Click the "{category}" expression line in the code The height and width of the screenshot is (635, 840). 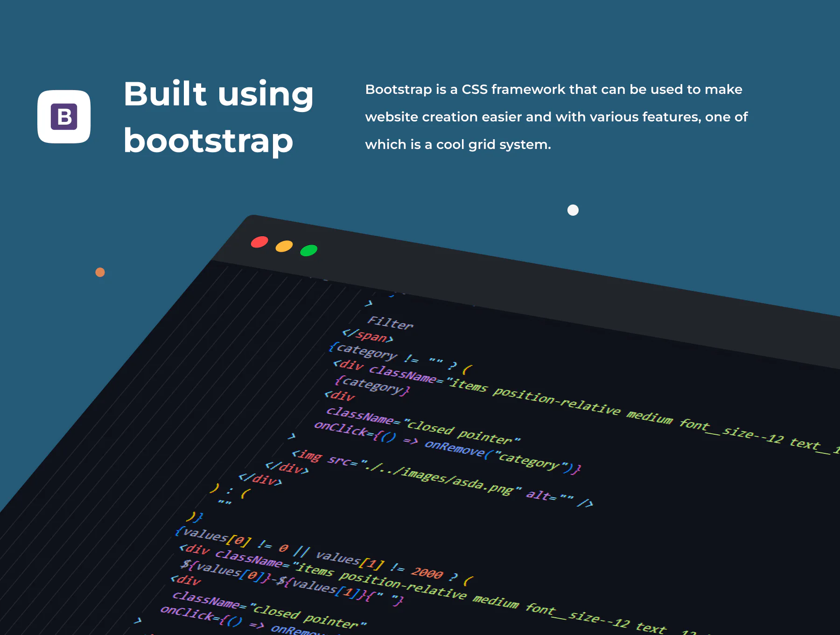372,385
